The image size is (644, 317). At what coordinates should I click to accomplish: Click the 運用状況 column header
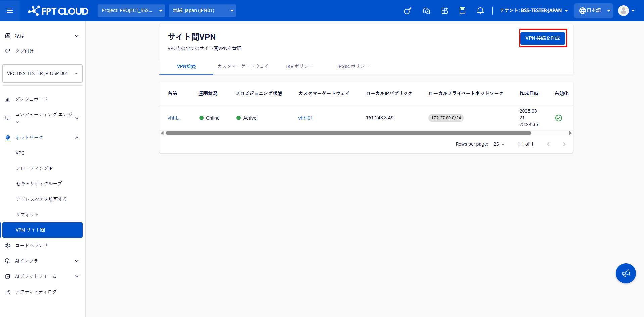point(208,93)
